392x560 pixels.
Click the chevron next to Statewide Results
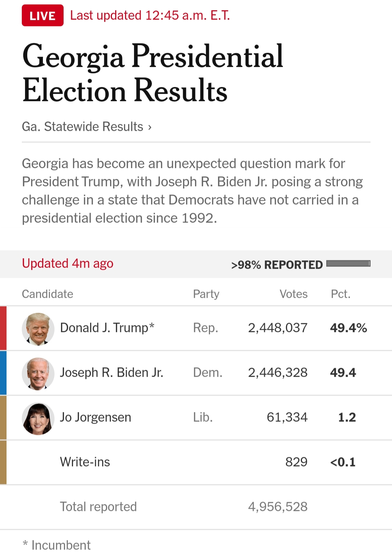click(150, 127)
